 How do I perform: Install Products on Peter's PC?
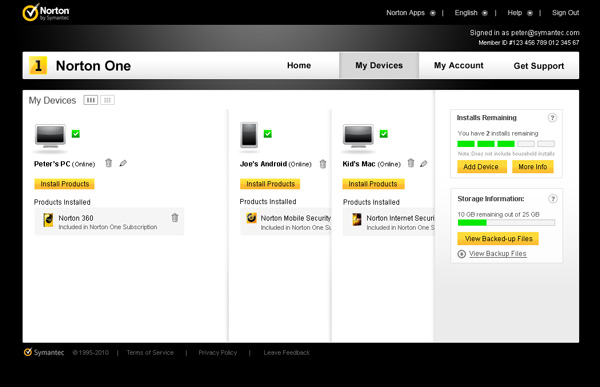[x=65, y=184]
